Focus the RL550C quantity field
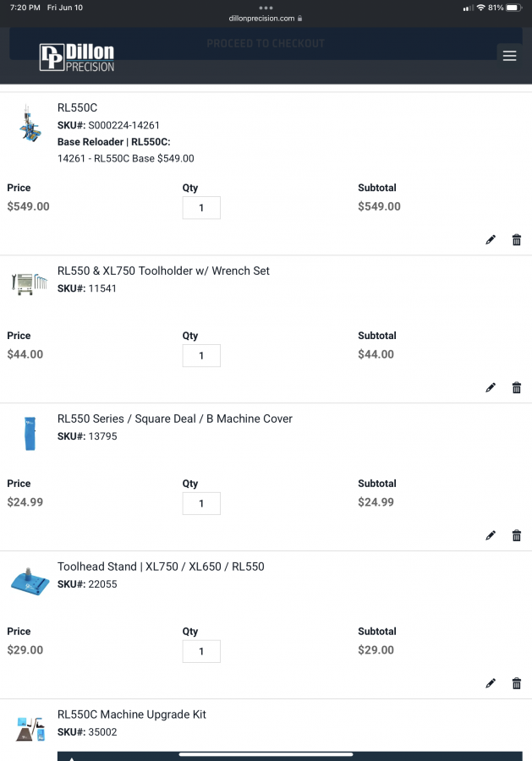Screen dimensions: 532x761 tap(201, 208)
